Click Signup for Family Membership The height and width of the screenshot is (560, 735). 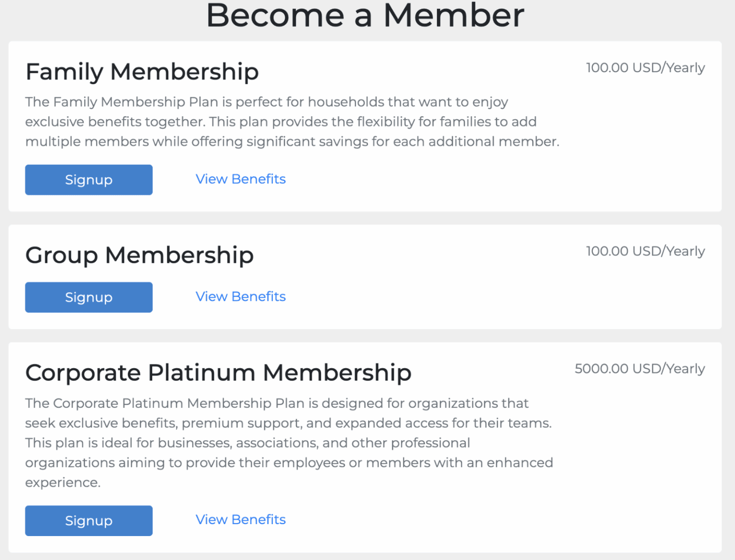pyautogui.click(x=89, y=180)
